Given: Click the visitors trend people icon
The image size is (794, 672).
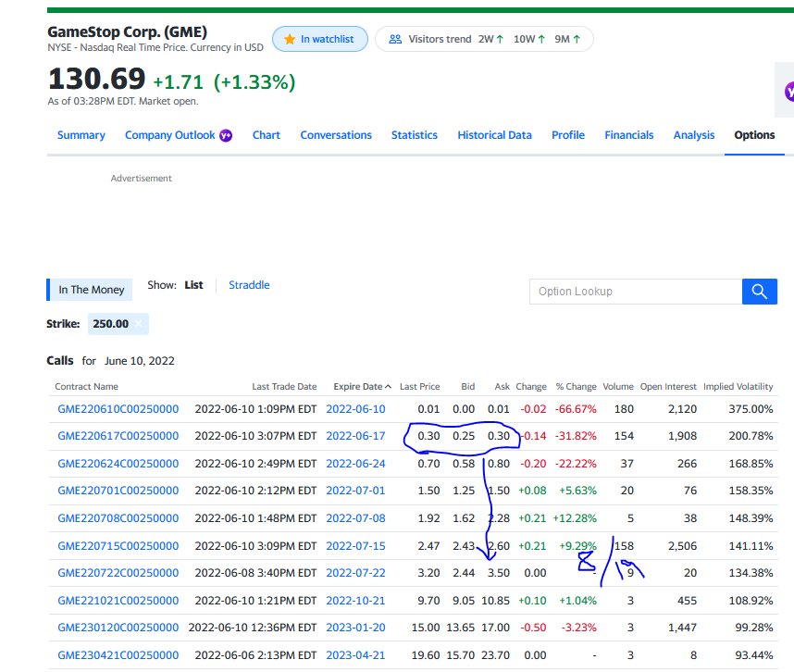Looking at the screenshot, I should point(395,39).
